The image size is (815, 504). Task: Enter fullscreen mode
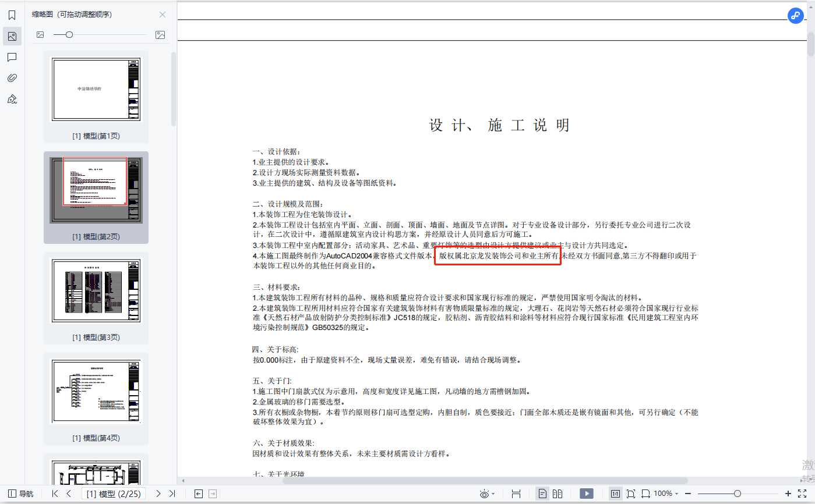(x=802, y=494)
